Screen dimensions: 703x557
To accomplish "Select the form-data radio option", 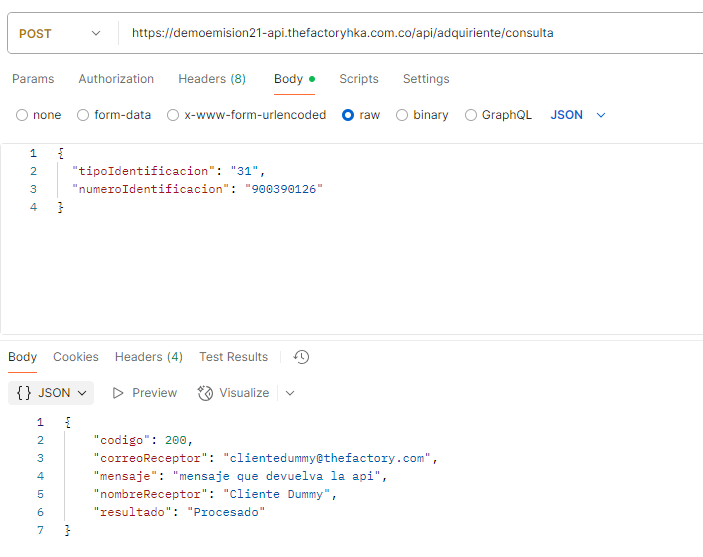I will (x=83, y=115).
